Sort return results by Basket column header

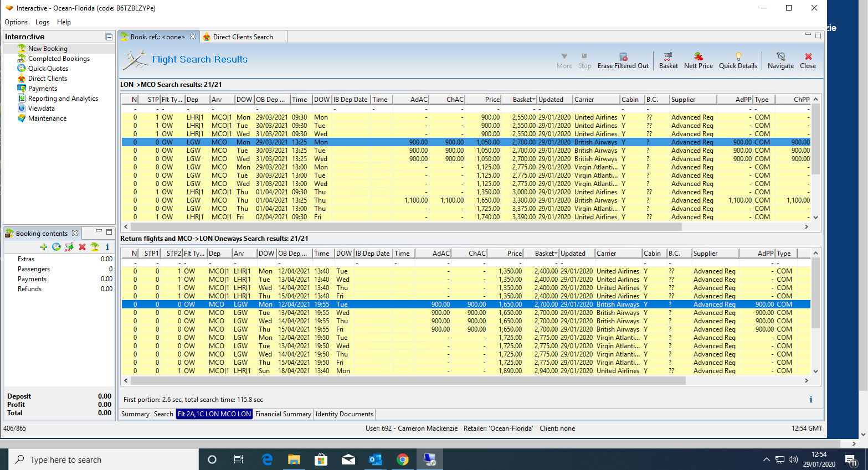coord(545,254)
